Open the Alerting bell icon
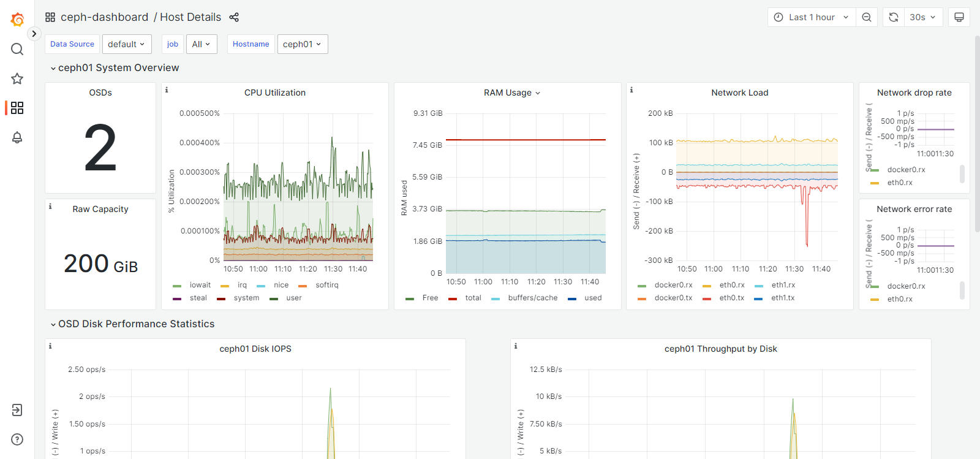This screenshot has height=459, width=980. click(x=17, y=137)
